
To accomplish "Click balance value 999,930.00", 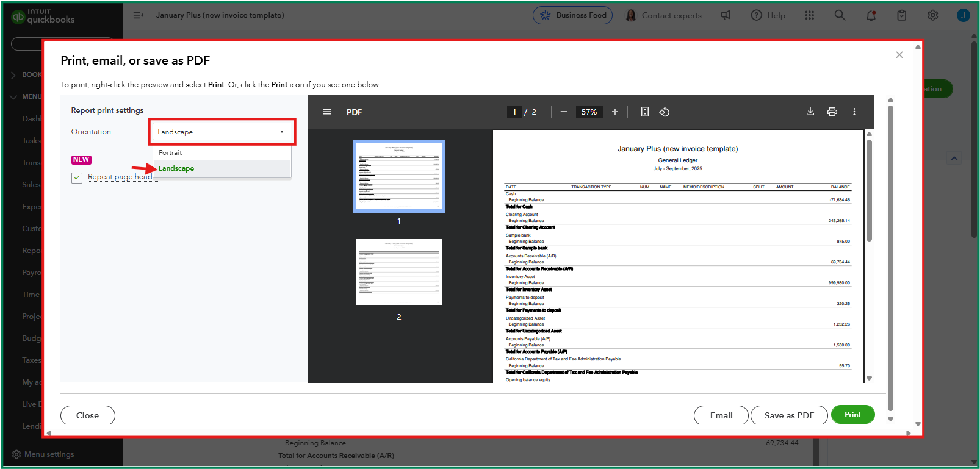I will [x=839, y=283].
